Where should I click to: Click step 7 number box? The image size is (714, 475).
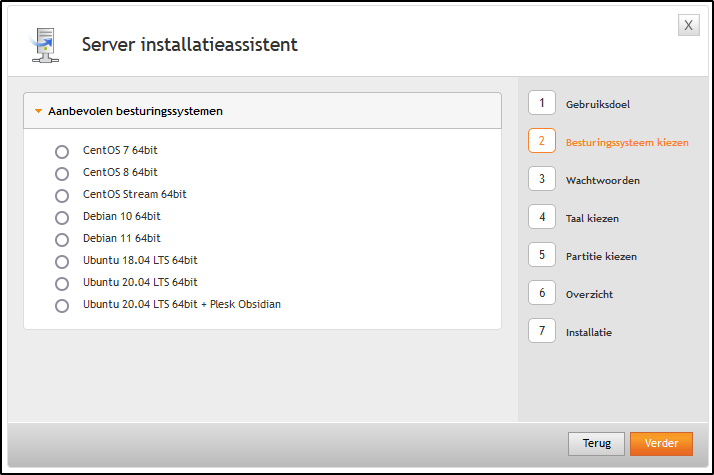pos(542,331)
